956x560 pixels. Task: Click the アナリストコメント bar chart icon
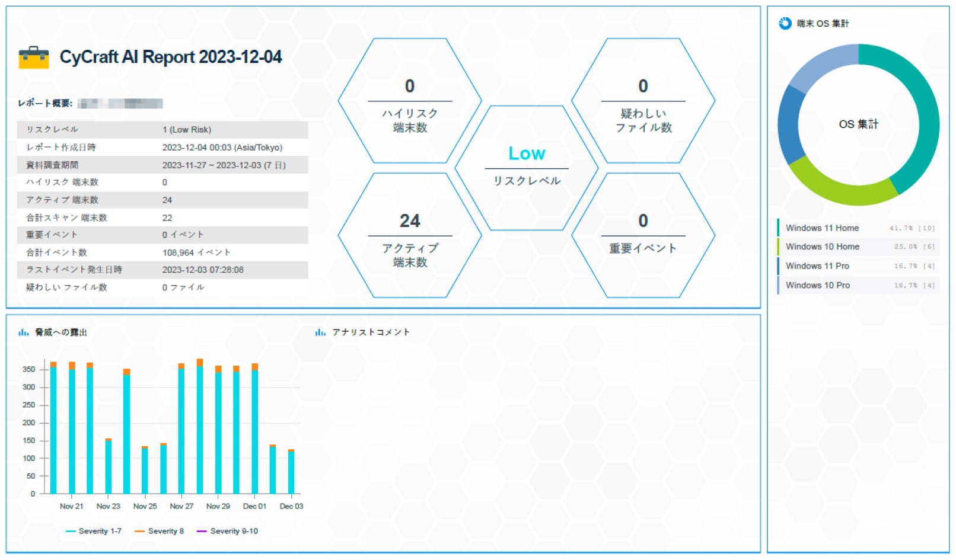320,332
